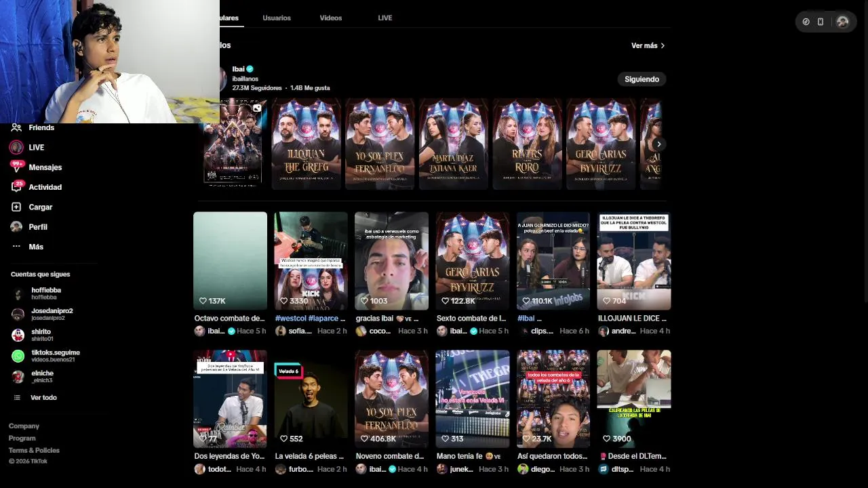Click heart icon on 122.8K video

(x=445, y=301)
